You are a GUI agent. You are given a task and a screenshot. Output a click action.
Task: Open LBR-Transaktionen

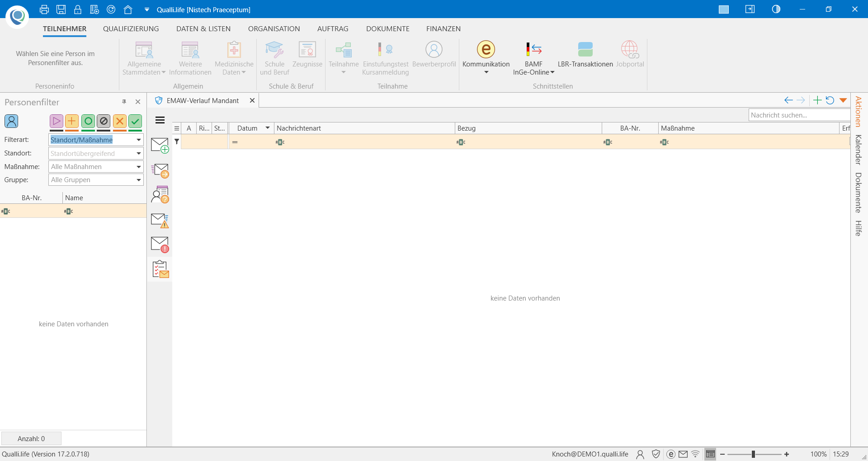(x=585, y=54)
